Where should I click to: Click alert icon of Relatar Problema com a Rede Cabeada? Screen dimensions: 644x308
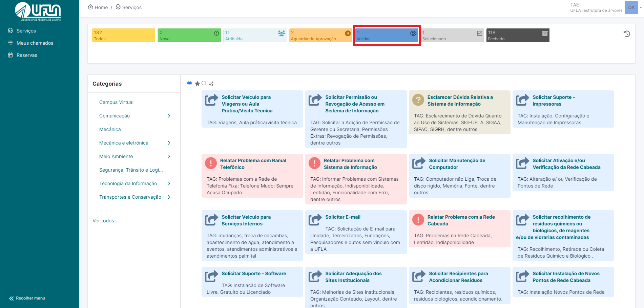(418, 220)
